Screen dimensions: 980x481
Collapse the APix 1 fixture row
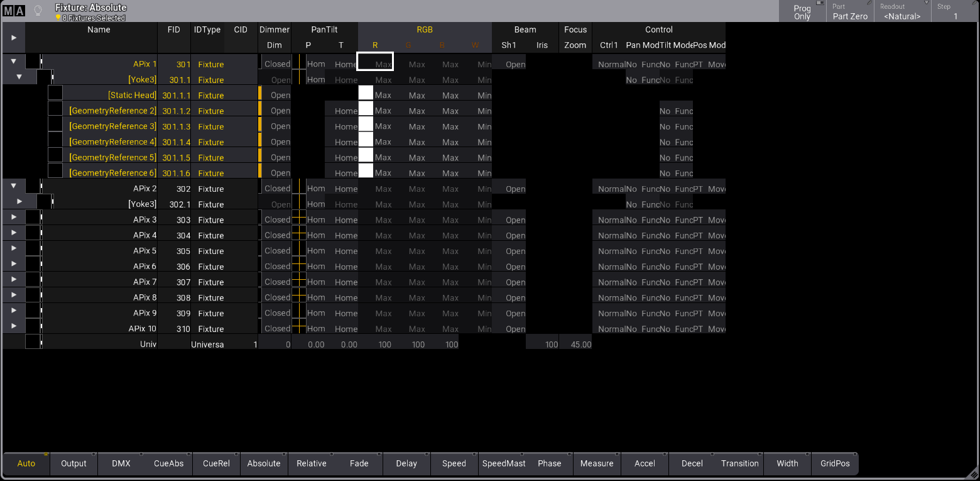click(x=13, y=62)
